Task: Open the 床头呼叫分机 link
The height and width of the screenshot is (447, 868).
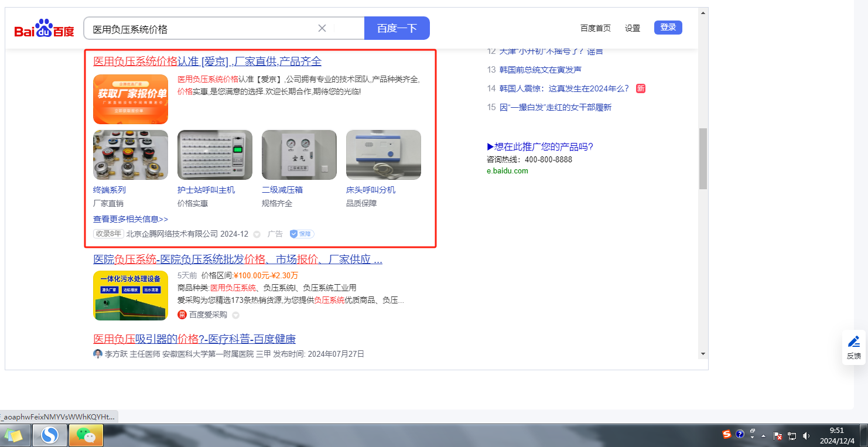Action: [371, 190]
